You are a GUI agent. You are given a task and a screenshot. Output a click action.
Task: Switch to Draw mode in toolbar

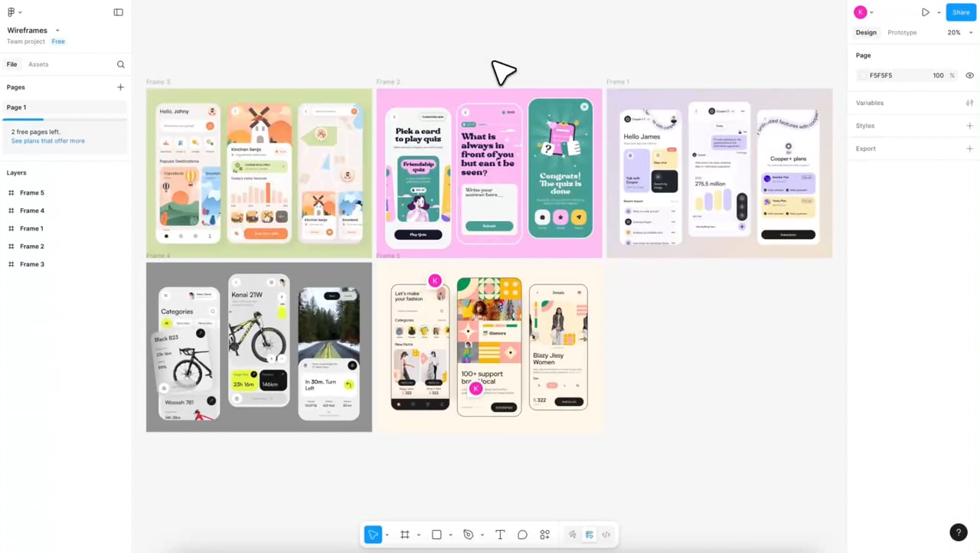pyautogui.click(x=572, y=535)
